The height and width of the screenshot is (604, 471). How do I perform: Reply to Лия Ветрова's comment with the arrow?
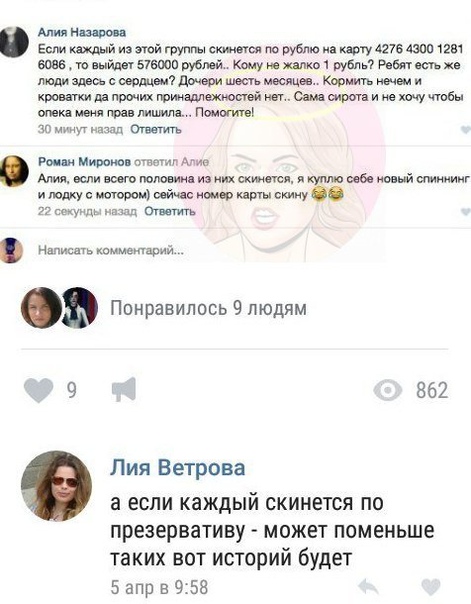click(x=368, y=587)
